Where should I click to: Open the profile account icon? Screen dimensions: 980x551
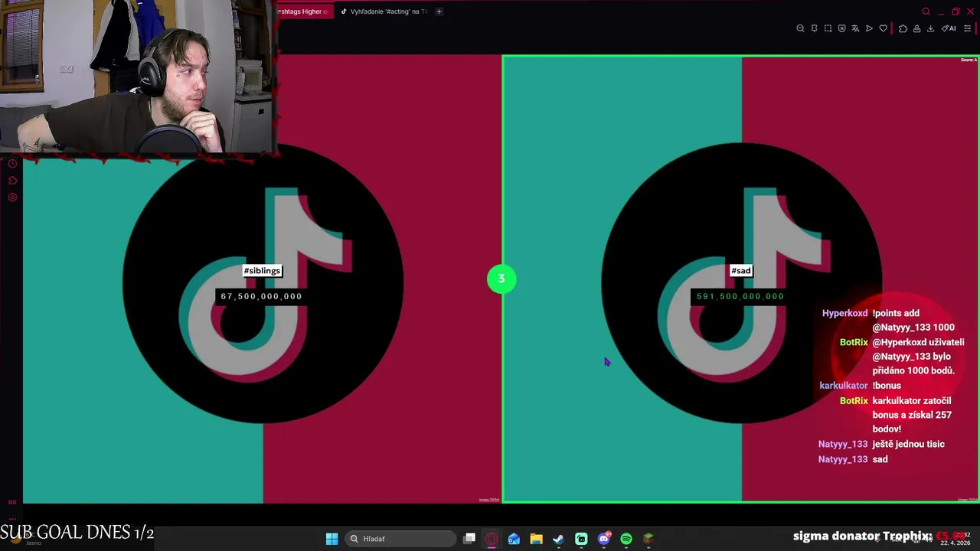tap(916, 28)
